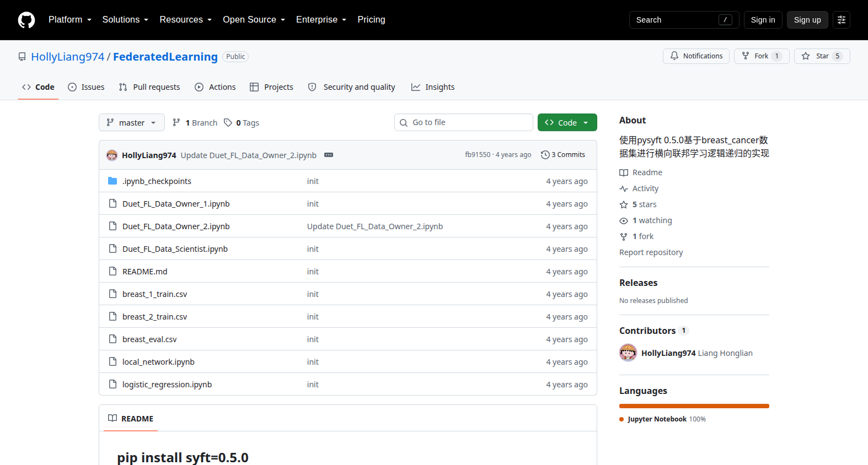The image size is (868, 465).
Task: Click the fb91550 commit hash
Action: coord(478,155)
